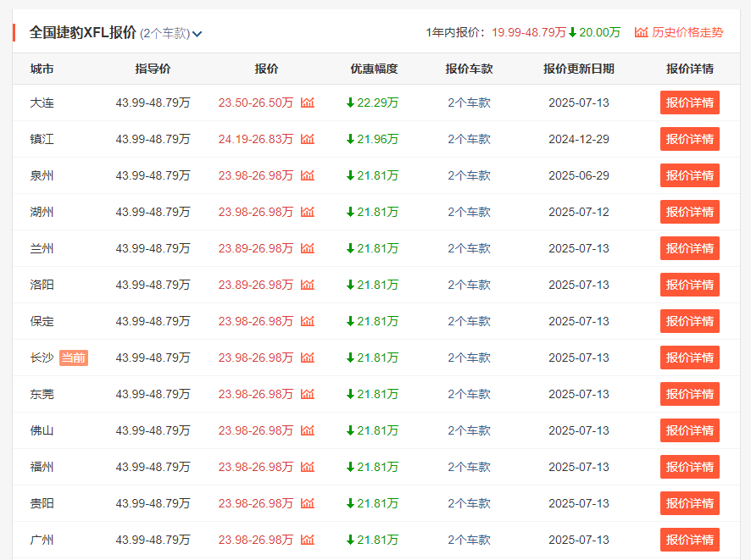Click quote price 23.50-26.50万

pyautogui.click(x=255, y=103)
